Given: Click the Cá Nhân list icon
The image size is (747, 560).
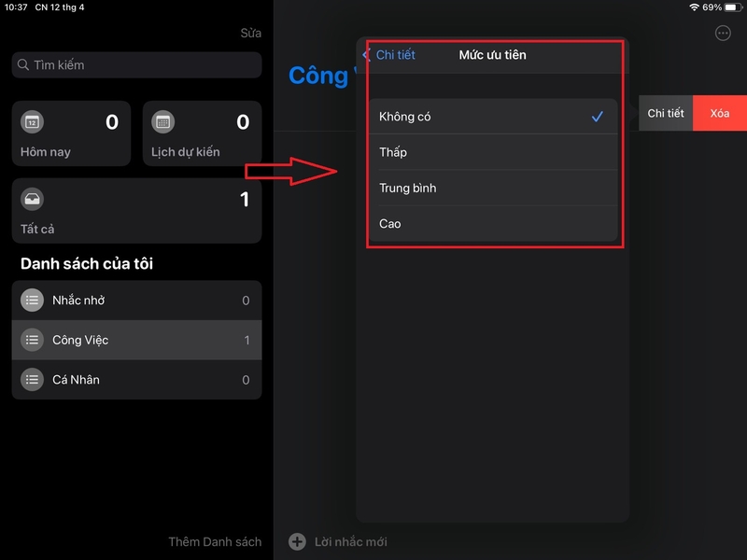Looking at the screenshot, I should [32, 380].
